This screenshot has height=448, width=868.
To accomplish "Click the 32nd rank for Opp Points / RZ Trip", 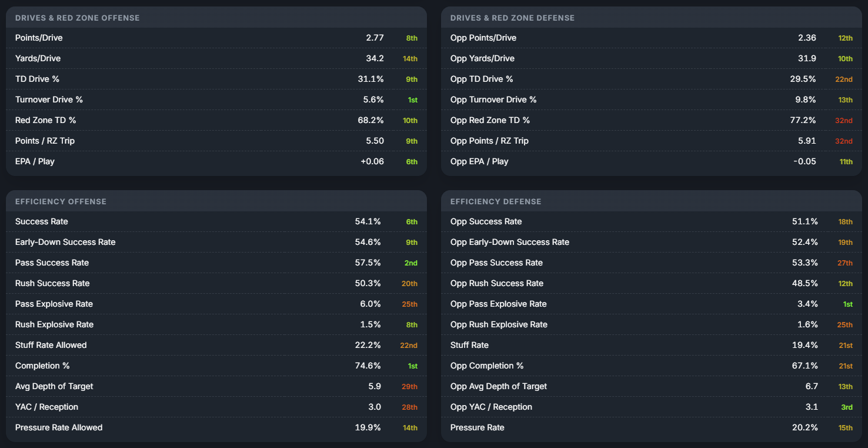I will click(843, 141).
